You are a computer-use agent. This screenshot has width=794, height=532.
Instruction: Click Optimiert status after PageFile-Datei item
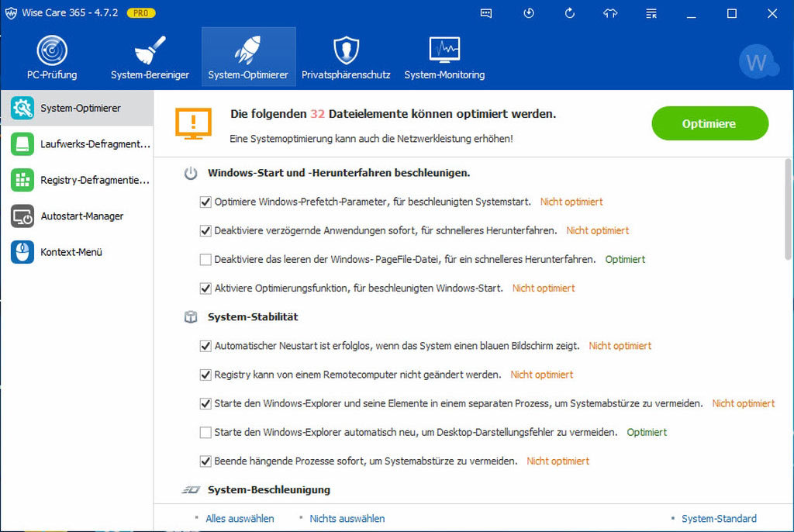point(626,260)
